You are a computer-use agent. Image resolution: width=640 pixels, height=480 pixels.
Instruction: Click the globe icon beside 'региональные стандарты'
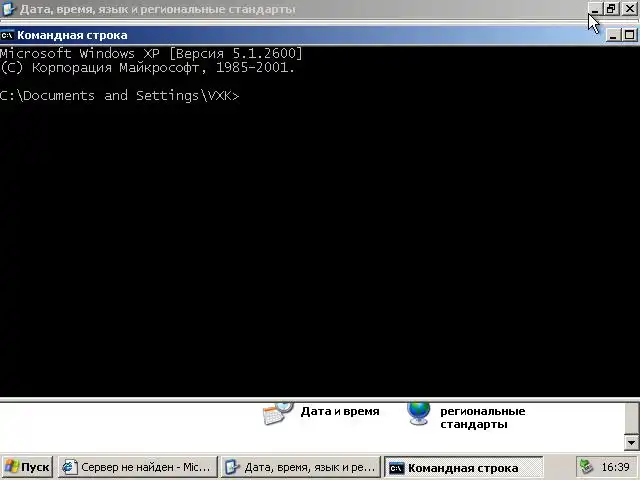coord(419,413)
